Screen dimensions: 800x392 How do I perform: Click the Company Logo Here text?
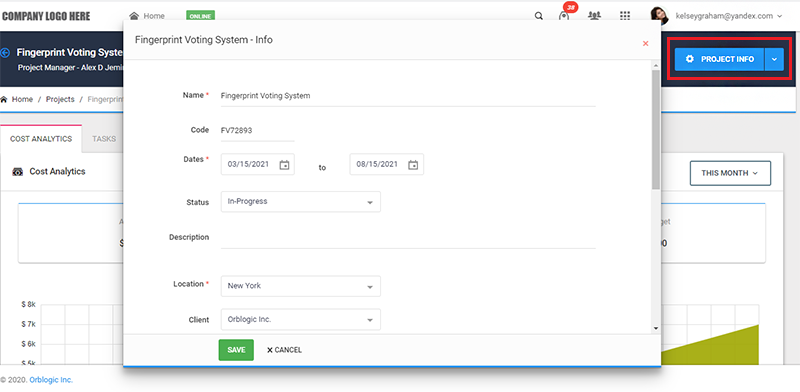[x=46, y=16]
